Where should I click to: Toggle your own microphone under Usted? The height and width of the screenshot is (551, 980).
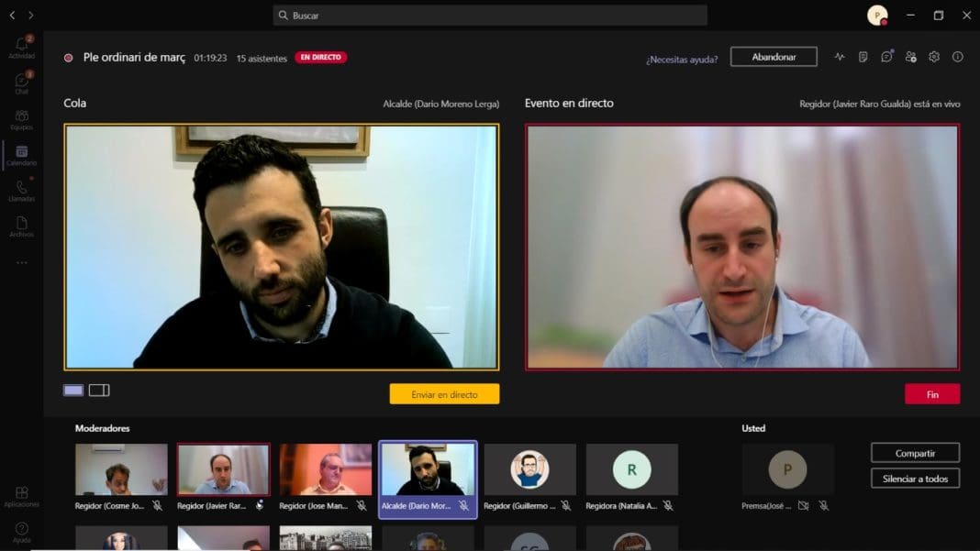pyautogui.click(x=823, y=505)
